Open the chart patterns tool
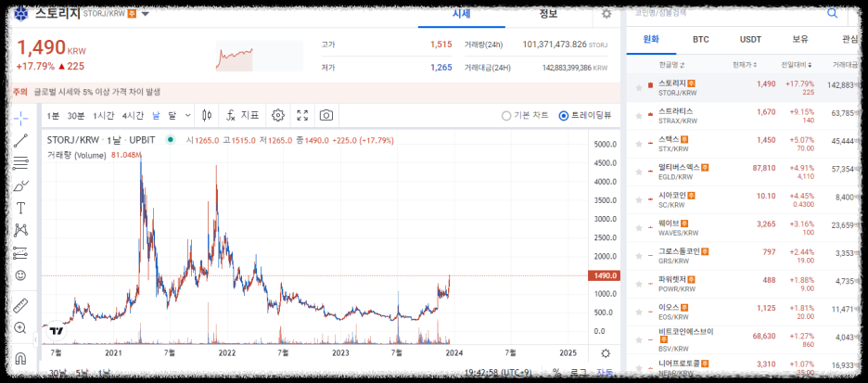This screenshot has height=383, width=868. click(20, 230)
